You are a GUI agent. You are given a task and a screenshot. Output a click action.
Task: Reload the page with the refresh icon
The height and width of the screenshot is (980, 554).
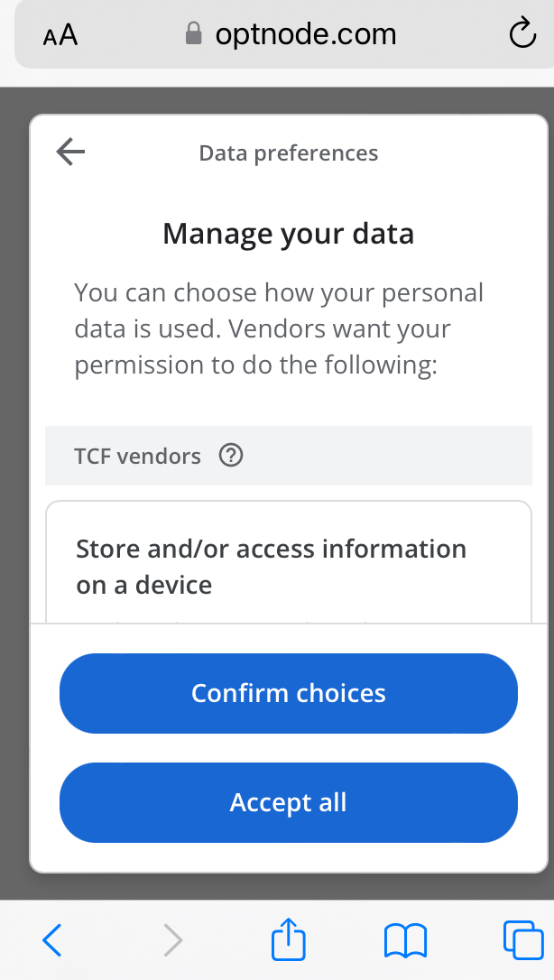[x=522, y=34]
